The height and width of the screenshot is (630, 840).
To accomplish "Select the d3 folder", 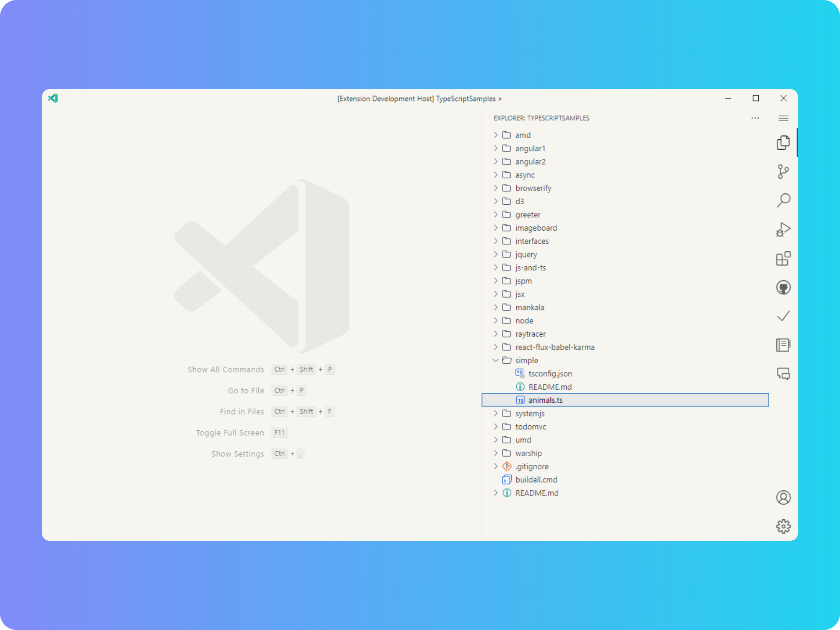I will click(x=625, y=201).
